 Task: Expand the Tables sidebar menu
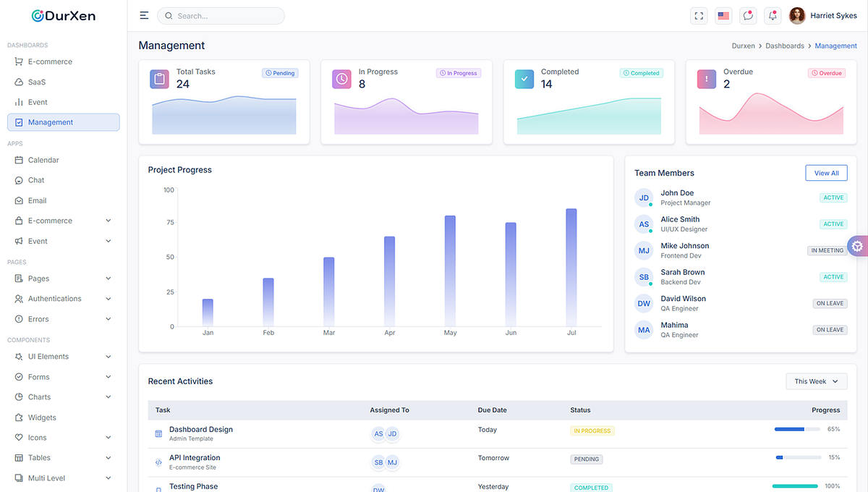(x=37, y=457)
